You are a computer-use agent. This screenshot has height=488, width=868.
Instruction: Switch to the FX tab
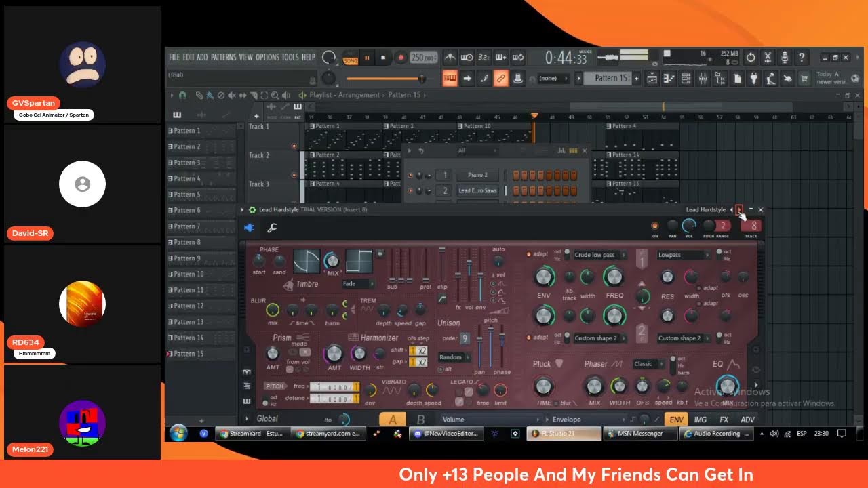724,420
